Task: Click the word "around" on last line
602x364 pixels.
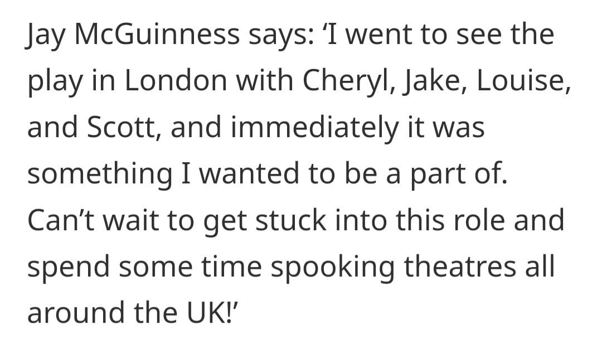Action: pos(76,312)
